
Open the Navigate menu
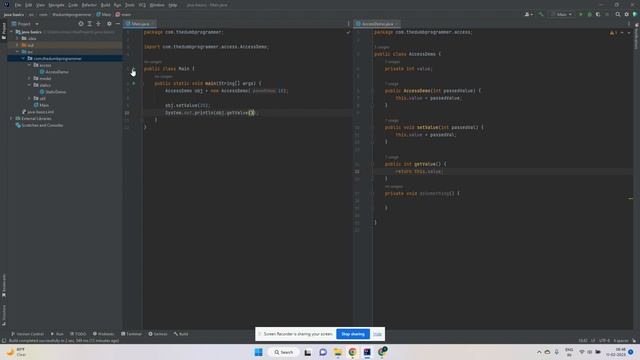point(56,5)
